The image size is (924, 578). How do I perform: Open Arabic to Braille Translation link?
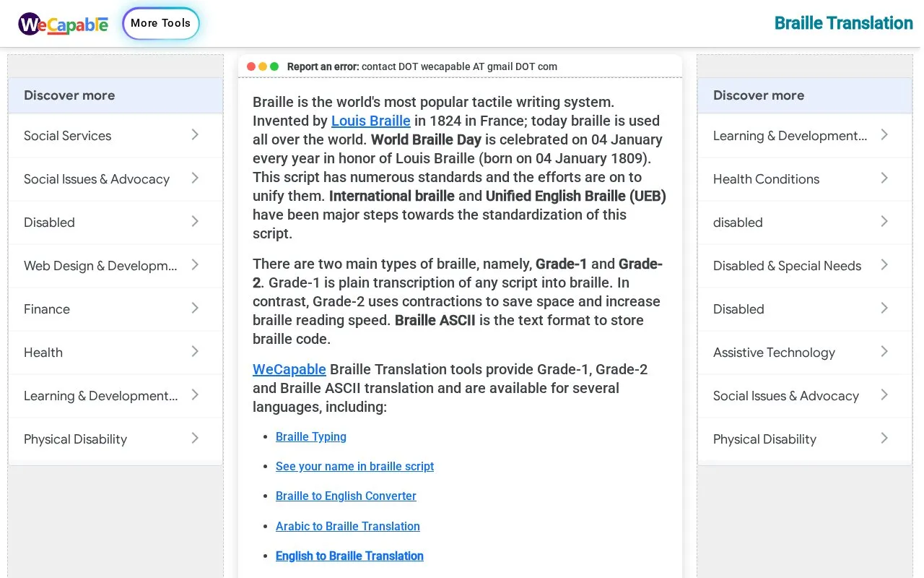348,526
